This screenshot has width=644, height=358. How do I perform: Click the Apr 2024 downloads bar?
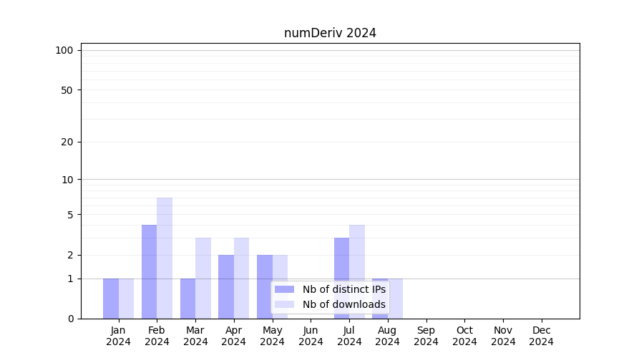coord(241,278)
